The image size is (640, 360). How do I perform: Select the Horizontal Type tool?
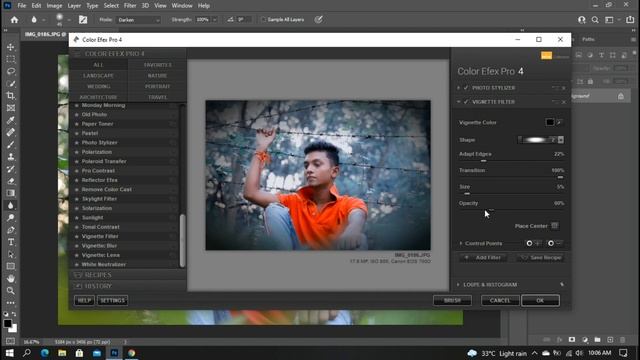pyautogui.click(x=11, y=242)
